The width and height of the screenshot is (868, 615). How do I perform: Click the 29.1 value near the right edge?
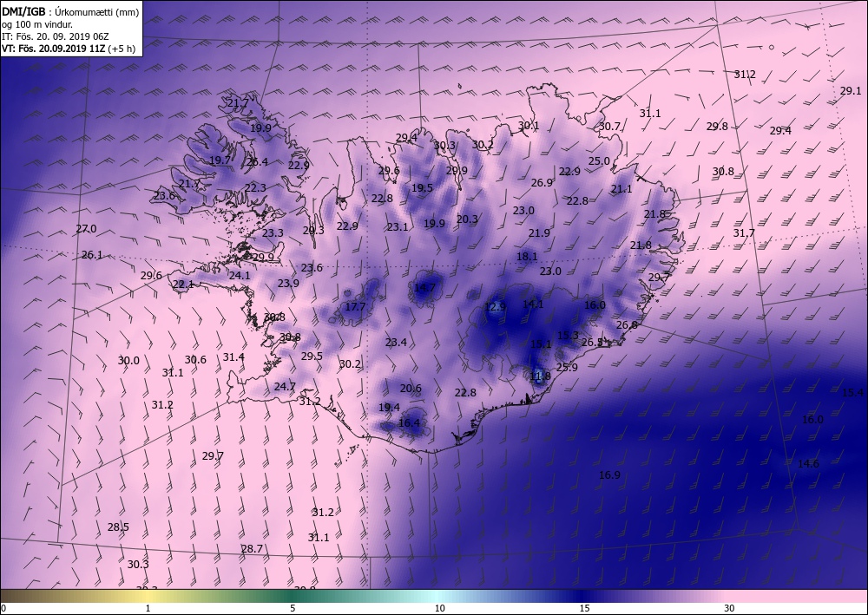click(x=851, y=91)
